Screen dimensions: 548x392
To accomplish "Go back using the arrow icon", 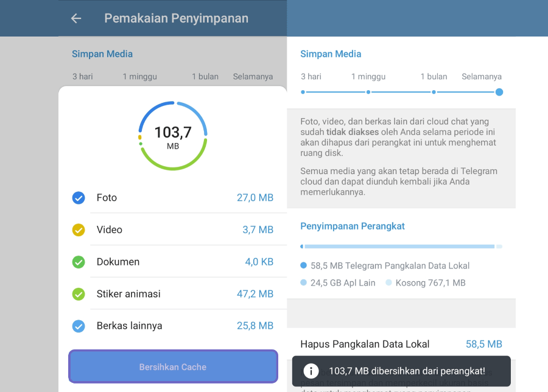I will [x=76, y=18].
